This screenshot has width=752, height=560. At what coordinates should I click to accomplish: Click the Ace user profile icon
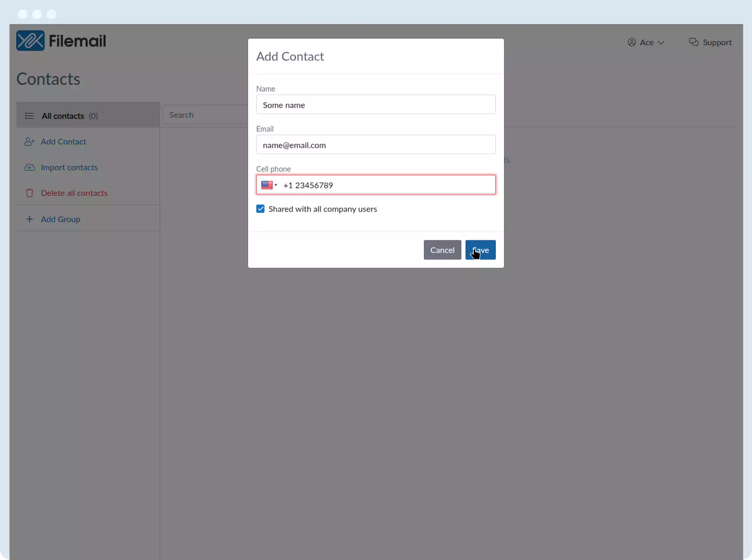(632, 42)
